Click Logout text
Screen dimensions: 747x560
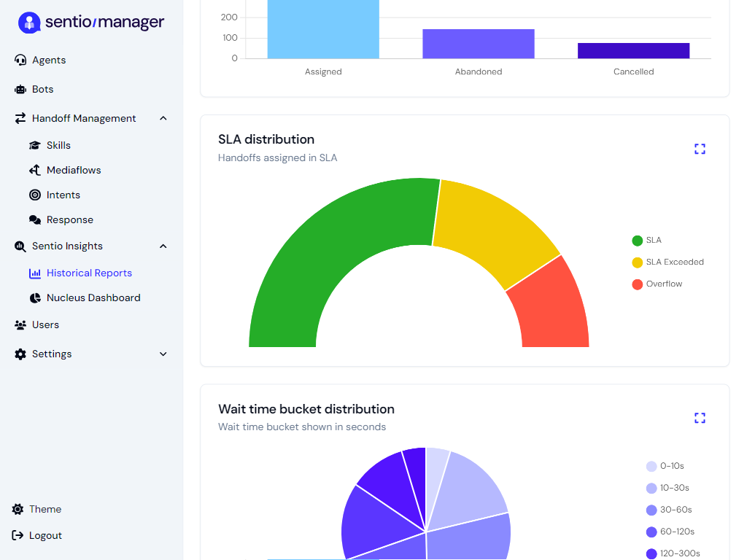(x=45, y=536)
